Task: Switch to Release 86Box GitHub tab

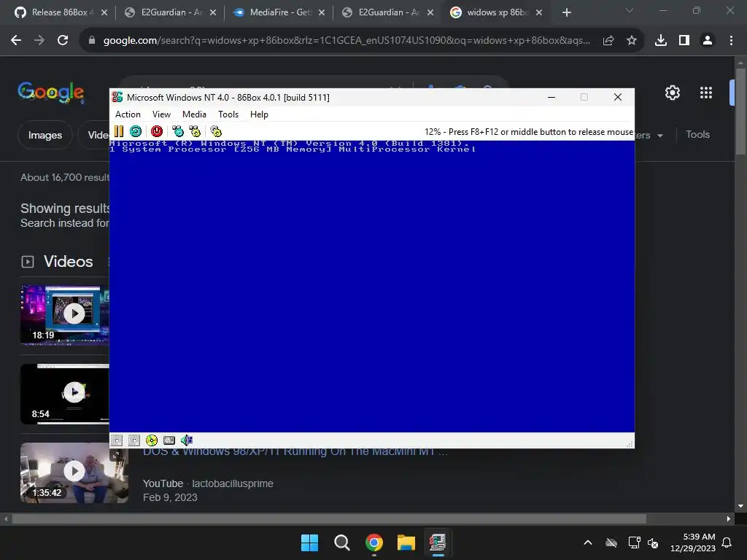Action: (x=60, y=12)
